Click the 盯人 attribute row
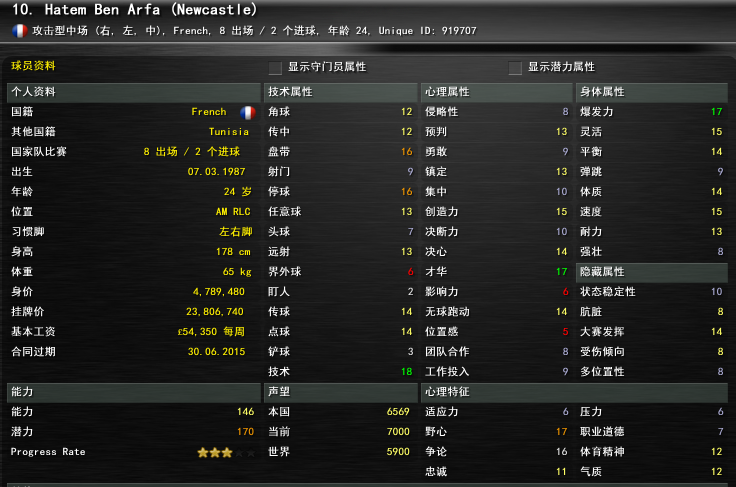The width and height of the screenshot is (736, 487). click(x=341, y=292)
